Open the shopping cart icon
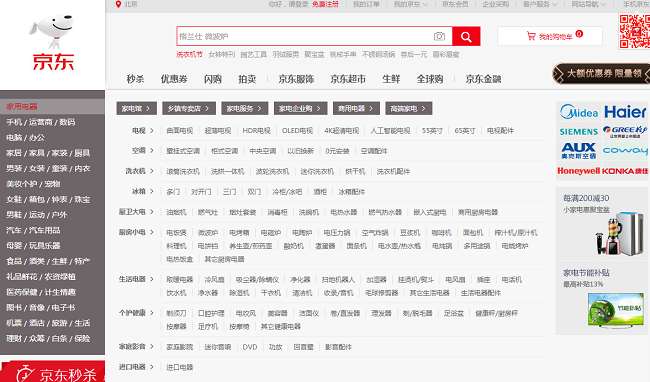This screenshot has height=382, width=650. (531, 36)
